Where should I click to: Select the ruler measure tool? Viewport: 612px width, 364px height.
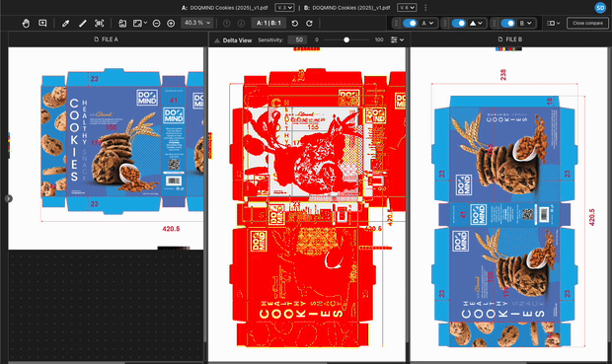pos(82,24)
